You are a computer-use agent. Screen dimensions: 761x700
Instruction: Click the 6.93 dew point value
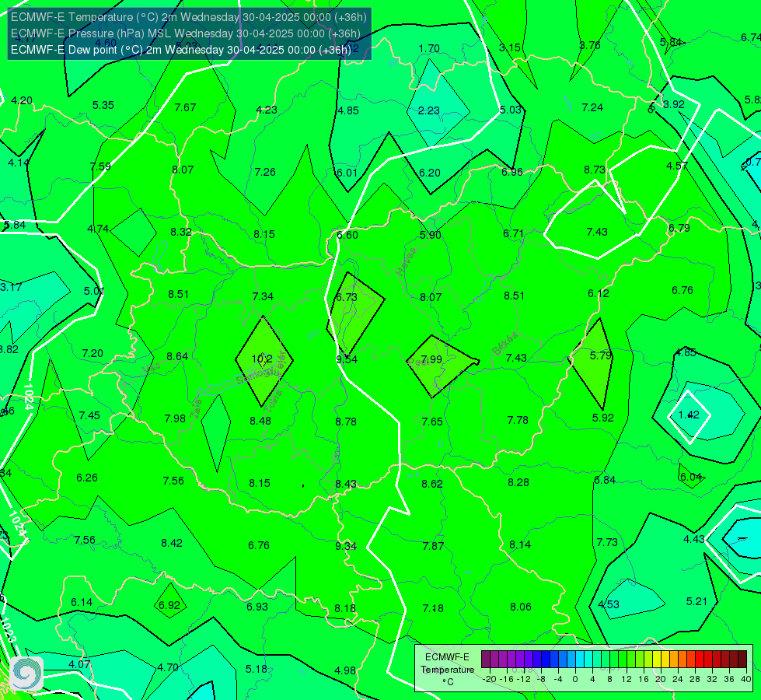click(x=257, y=607)
